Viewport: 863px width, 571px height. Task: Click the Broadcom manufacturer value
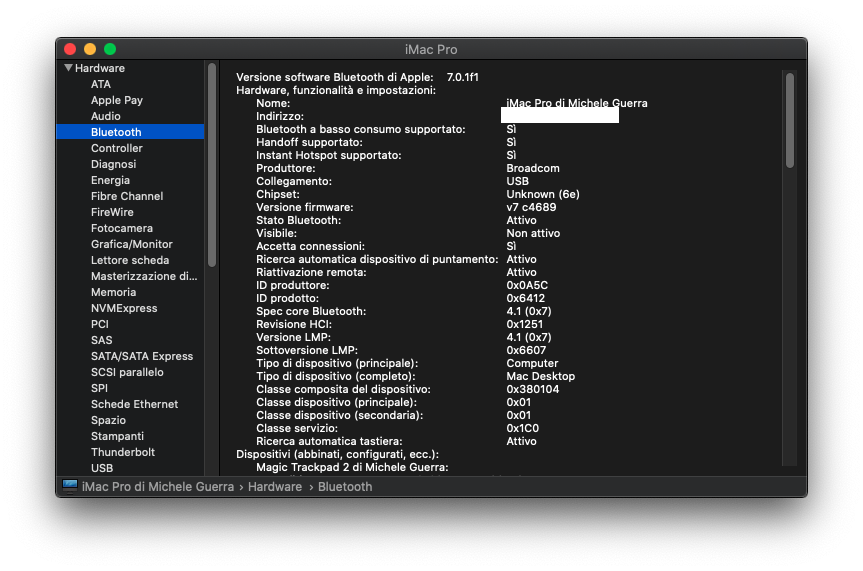pyautogui.click(x=533, y=168)
